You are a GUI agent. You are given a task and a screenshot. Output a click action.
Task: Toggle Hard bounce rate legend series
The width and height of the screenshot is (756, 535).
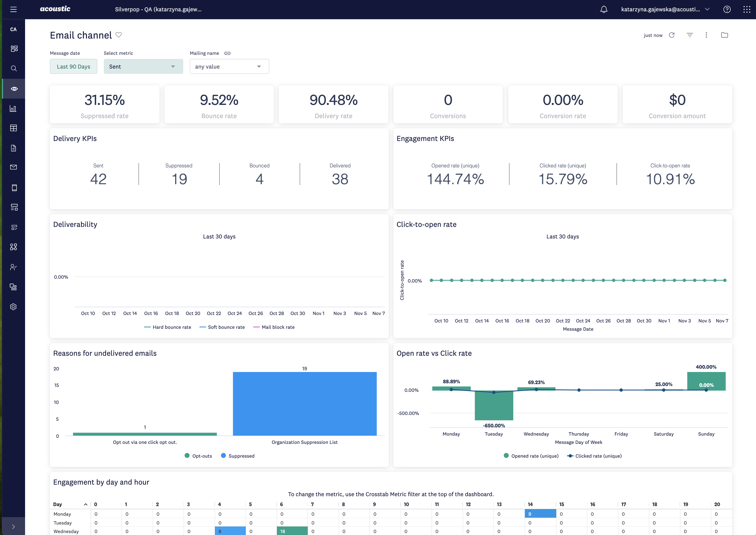pyautogui.click(x=168, y=327)
